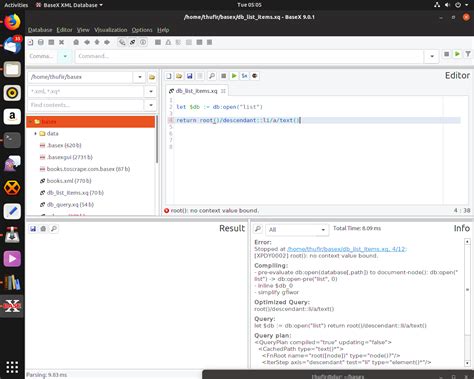
Task: Click the browse folder icon in Project panel
Action: click(x=152, y=77)
